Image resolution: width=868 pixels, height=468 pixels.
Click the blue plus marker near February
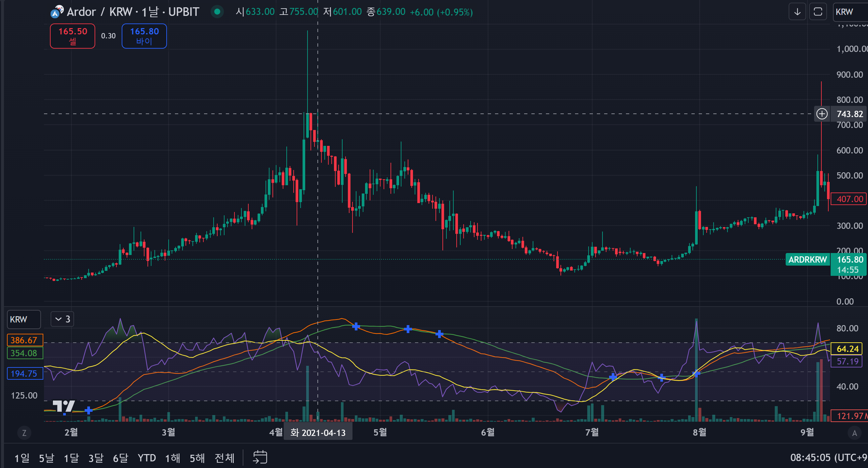pos(88,410)
